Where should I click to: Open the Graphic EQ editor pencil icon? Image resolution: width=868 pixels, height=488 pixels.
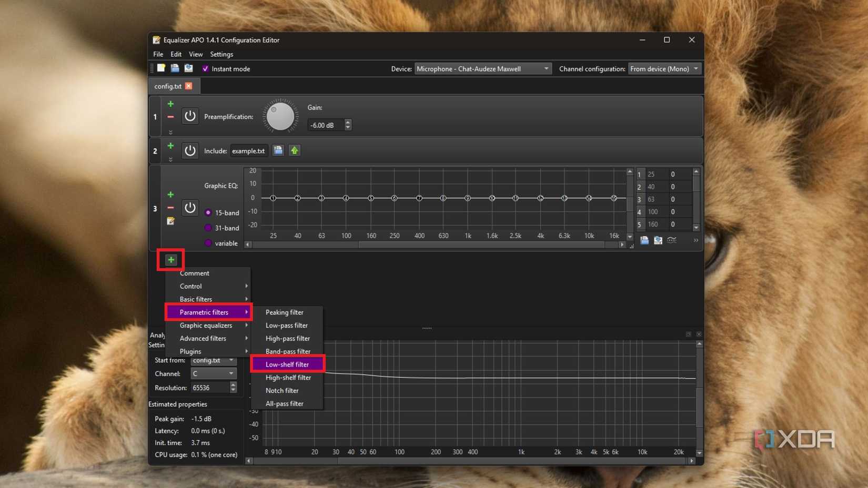[170, 221]
